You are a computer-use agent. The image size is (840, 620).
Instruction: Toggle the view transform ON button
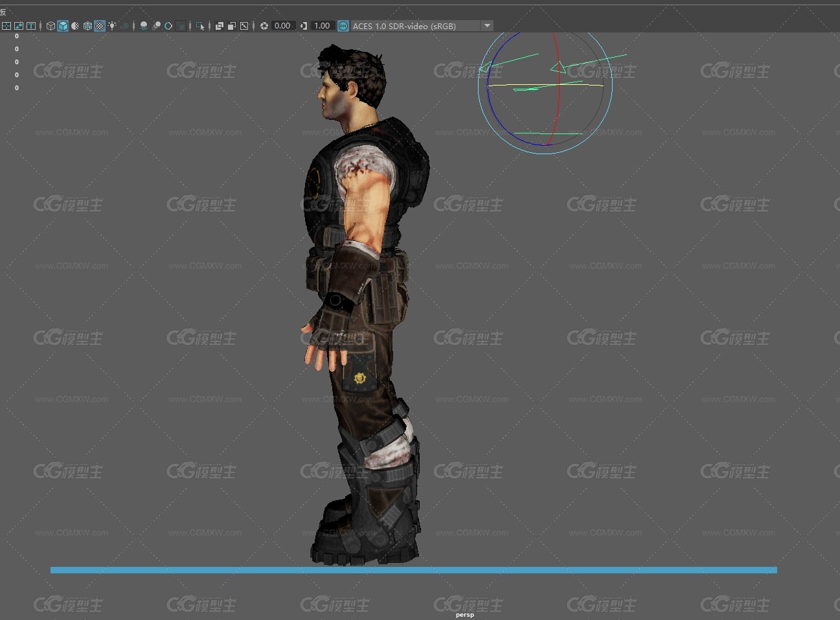point(343,26)
